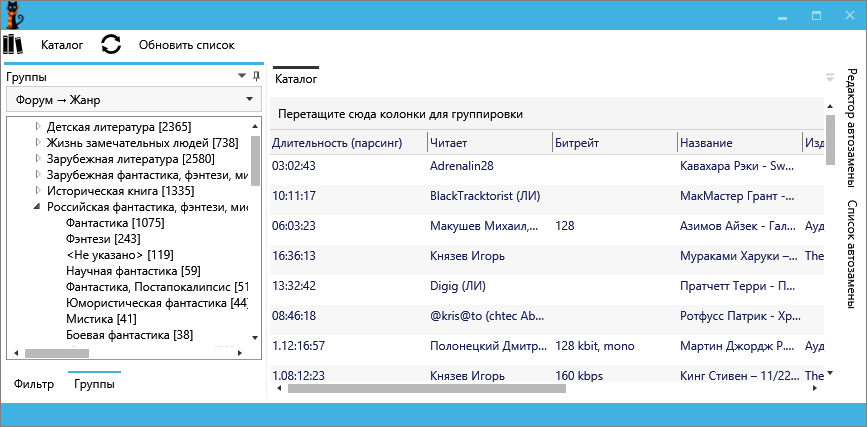Image resolution: width=867 pixels, height=427 pixels.
Task: Click catalog grid vertical scrollbar thumb
Action: tap(830, 140)
